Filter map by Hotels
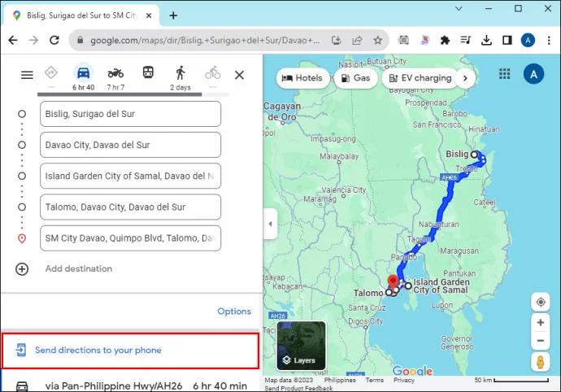 click(x=302, y=78)
